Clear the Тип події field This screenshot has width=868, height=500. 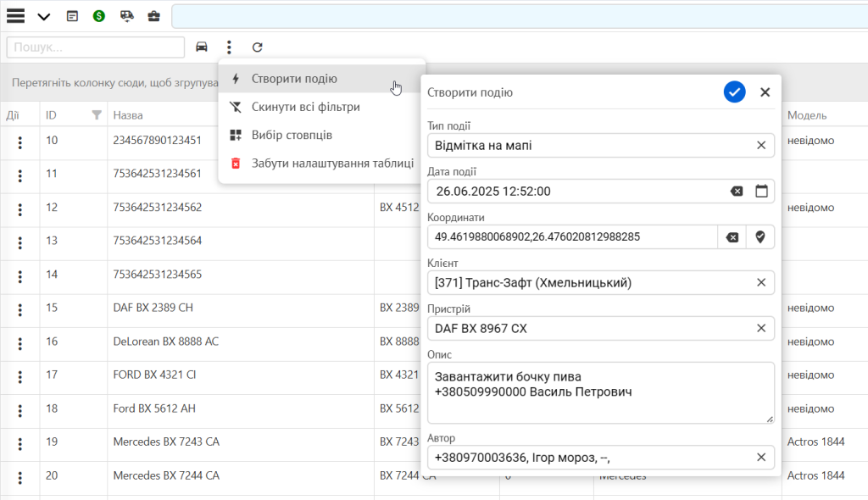pyautogui.click(x=761, y=145)
